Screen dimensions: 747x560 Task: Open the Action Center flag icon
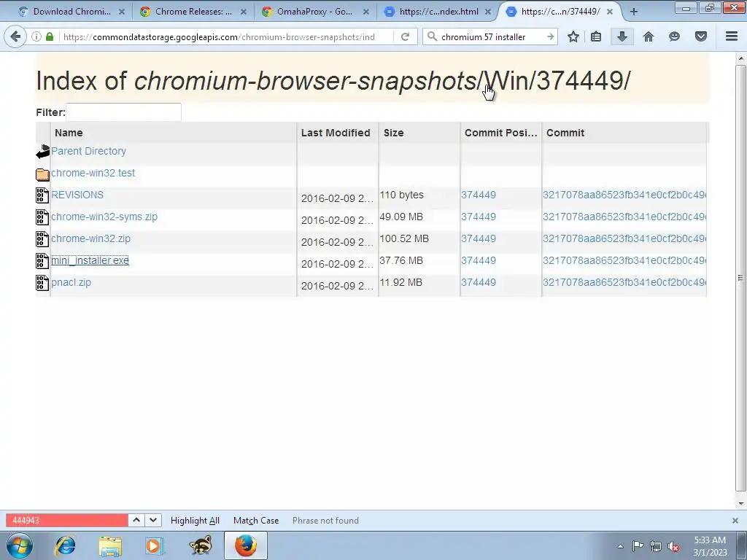click(638, 545)
